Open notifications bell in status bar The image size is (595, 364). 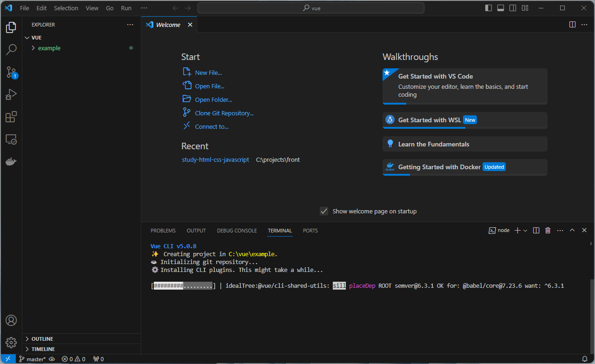[x=585, y=359]
